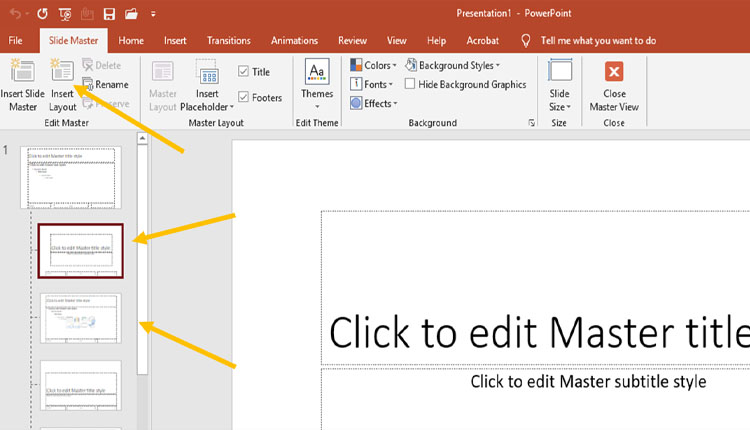The width and height of the screenshot is (750, 430).
Task: Enable Hide Background Graphics checkbox
Action: click(x=411, y=85)
